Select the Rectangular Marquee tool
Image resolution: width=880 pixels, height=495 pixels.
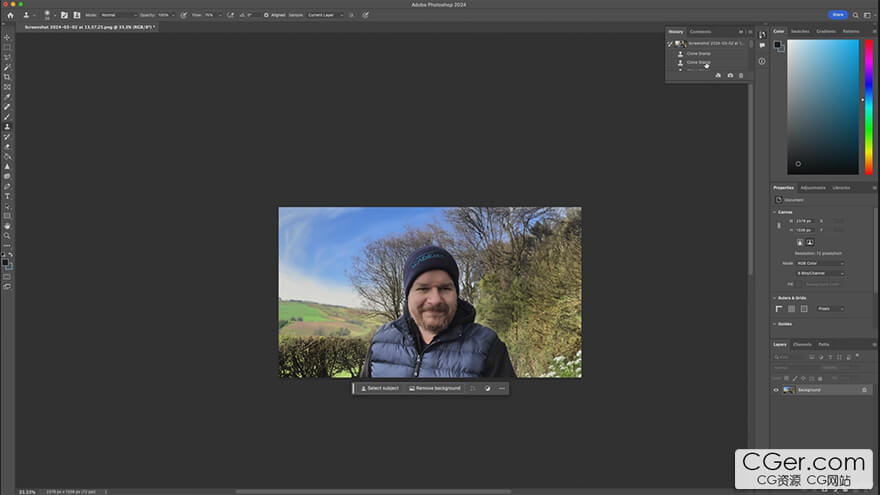(7, 48)
